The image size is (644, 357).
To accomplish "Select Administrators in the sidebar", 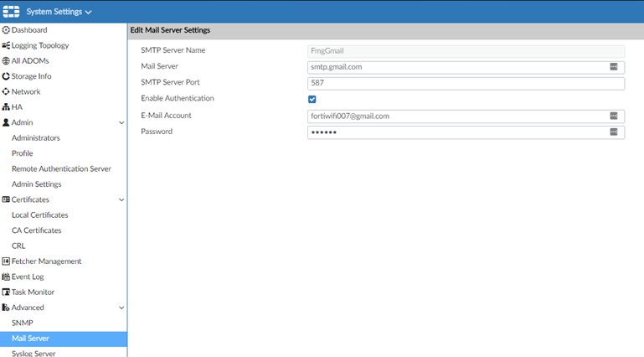I will (x=36, y=138).
